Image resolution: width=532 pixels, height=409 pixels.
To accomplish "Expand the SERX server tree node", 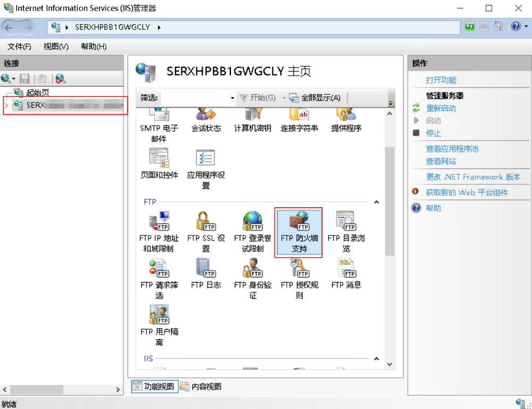I will (6, 105).
